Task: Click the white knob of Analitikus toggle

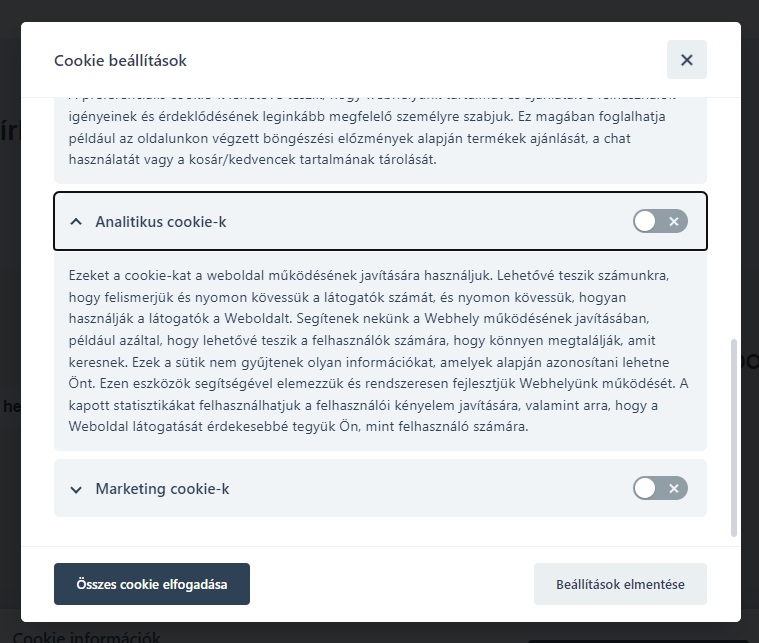Action: pyautogui.click(x=645, y=221)
